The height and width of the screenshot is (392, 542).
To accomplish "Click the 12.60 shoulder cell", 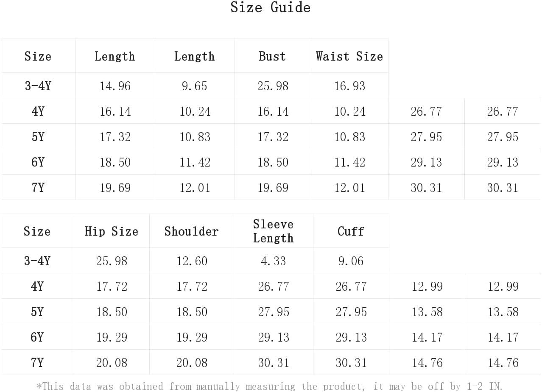I will coord(192,261).
